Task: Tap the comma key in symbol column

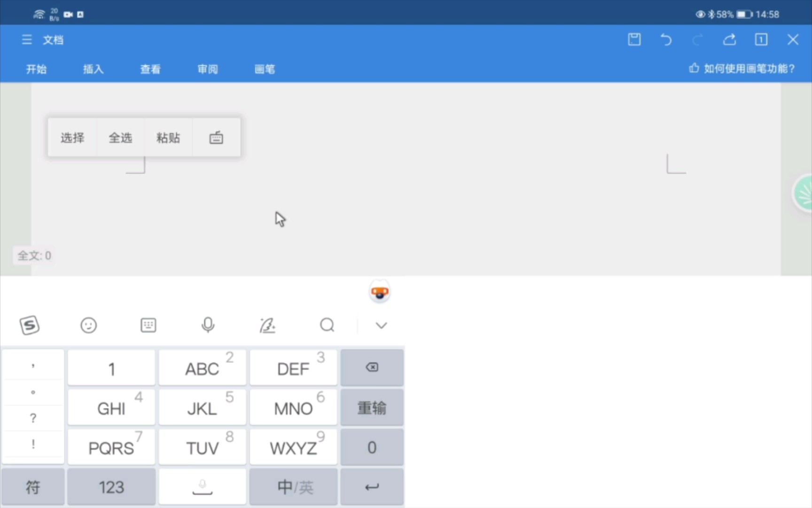Action: pyautogui.click(x=33, y=366)
